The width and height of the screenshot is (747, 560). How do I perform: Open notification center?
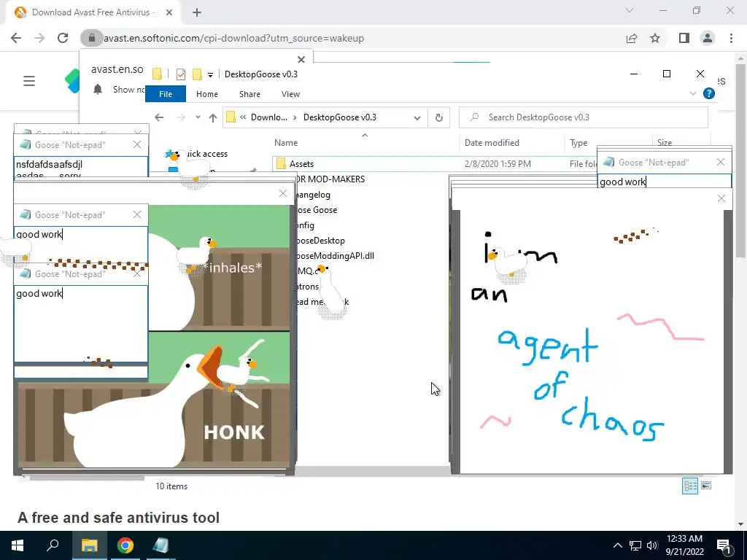coord(724,545)
